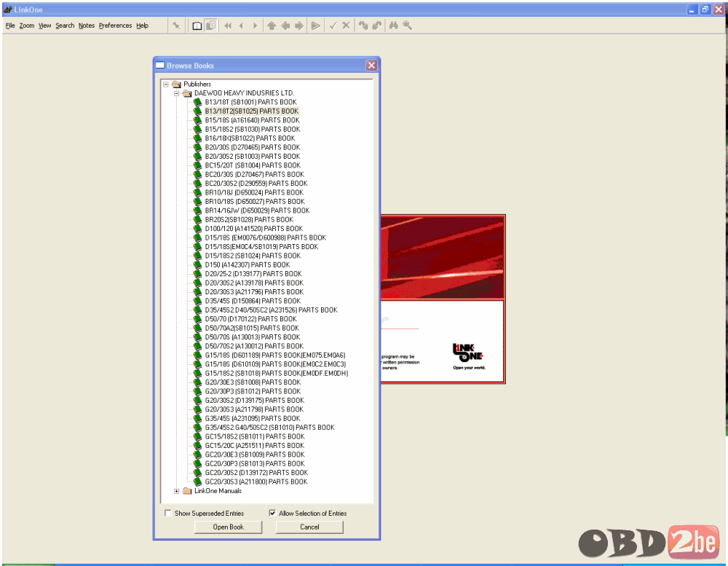This screenshot has height=566, width=728.
Task: Enable the Show Superseded Entries checkbox
Action: coord(167,514)
